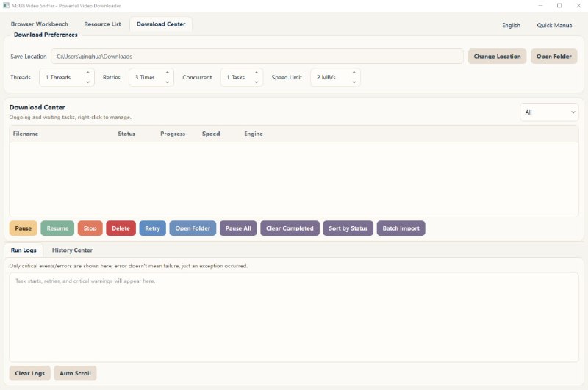
Task: Click the Sort by Status button
Action: click(348, 228)
